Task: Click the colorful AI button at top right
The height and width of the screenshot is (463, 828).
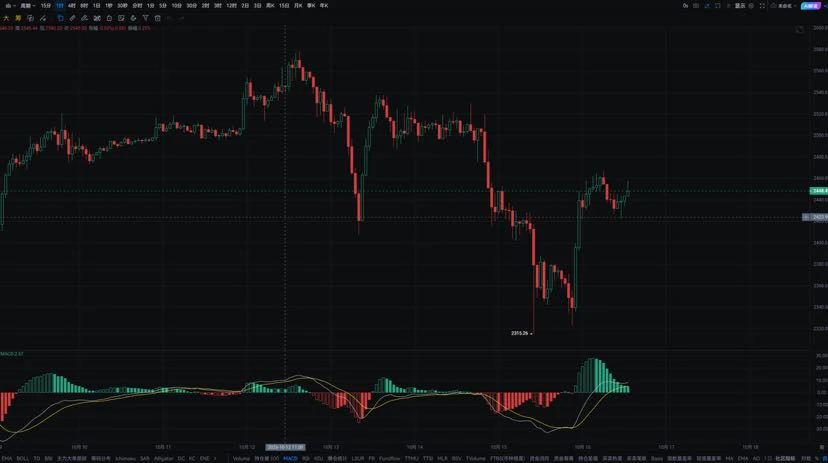Action: (811, 6)
